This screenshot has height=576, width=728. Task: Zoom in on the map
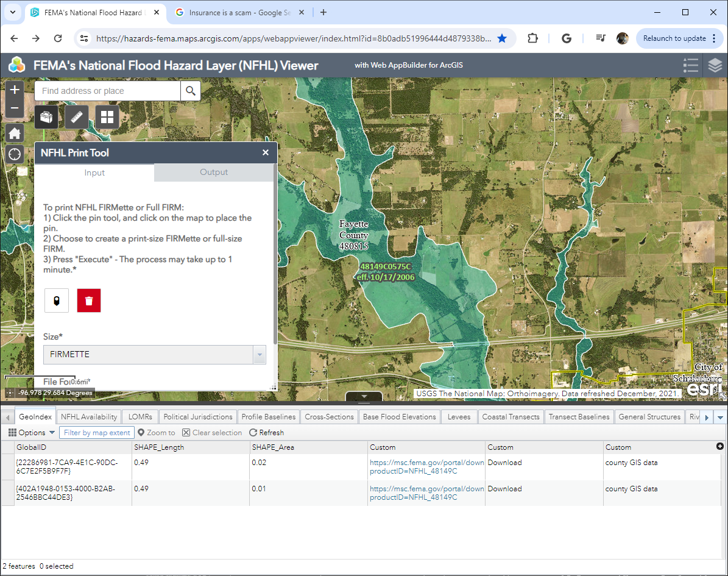[15, 90]
